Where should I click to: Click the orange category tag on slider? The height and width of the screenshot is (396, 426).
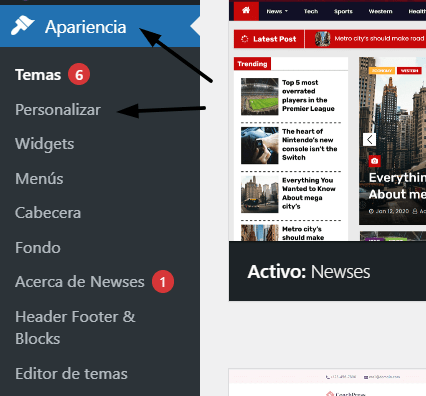(x=382, y=71)
